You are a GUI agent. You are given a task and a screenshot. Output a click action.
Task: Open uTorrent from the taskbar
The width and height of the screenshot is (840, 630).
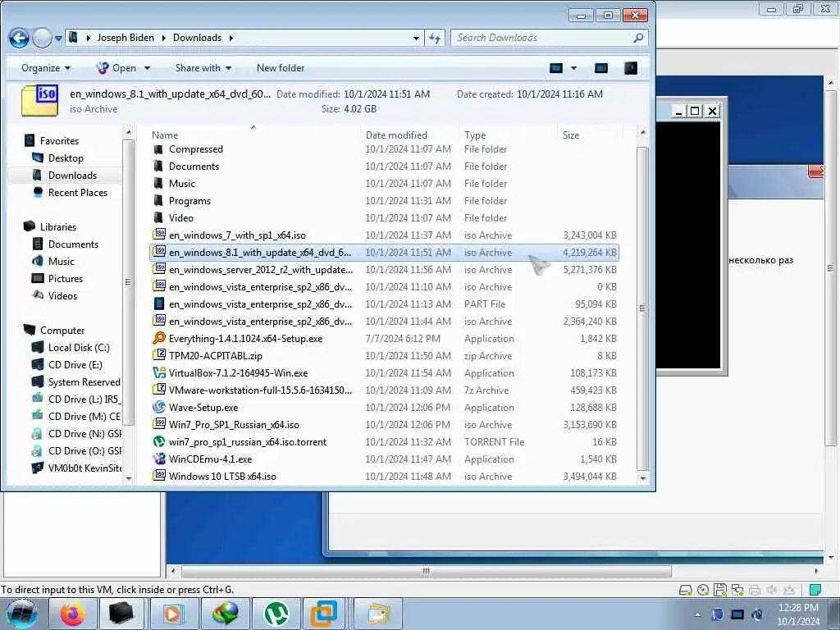click(x=276, y=614)
